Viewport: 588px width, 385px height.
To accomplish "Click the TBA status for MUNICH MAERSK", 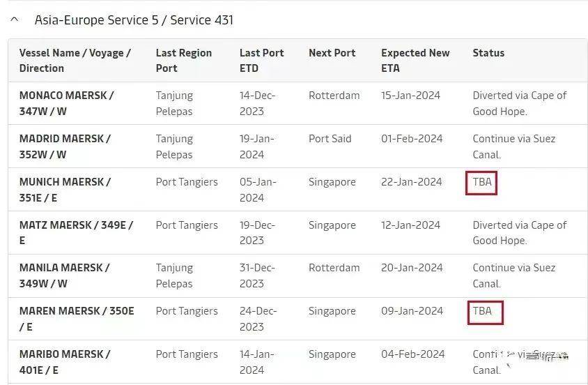I will point(481,182).
